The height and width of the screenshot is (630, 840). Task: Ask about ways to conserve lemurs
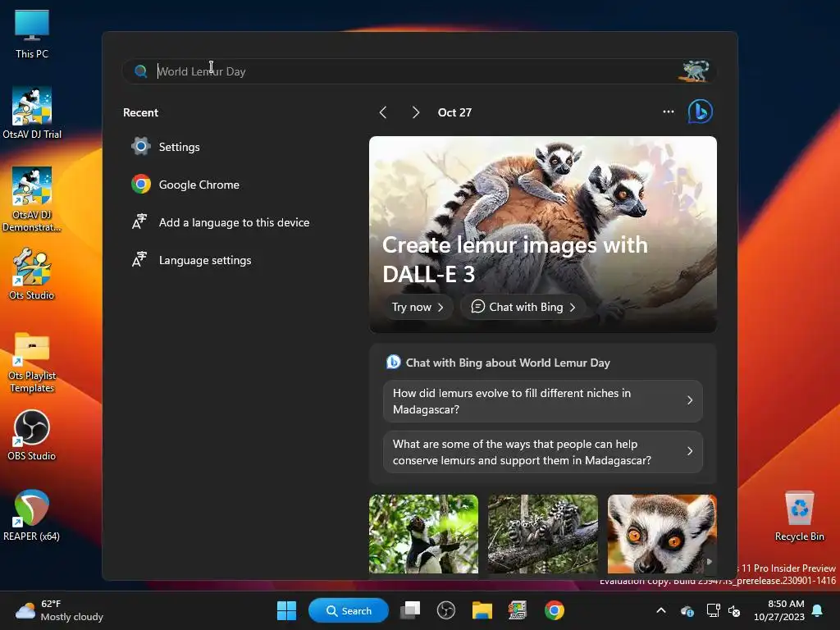pyautogui.click(x=543, y=452)
